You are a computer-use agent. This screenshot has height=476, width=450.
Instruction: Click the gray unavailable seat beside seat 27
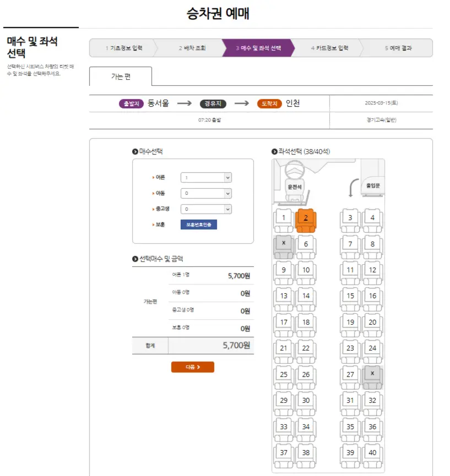pos(372,377)
